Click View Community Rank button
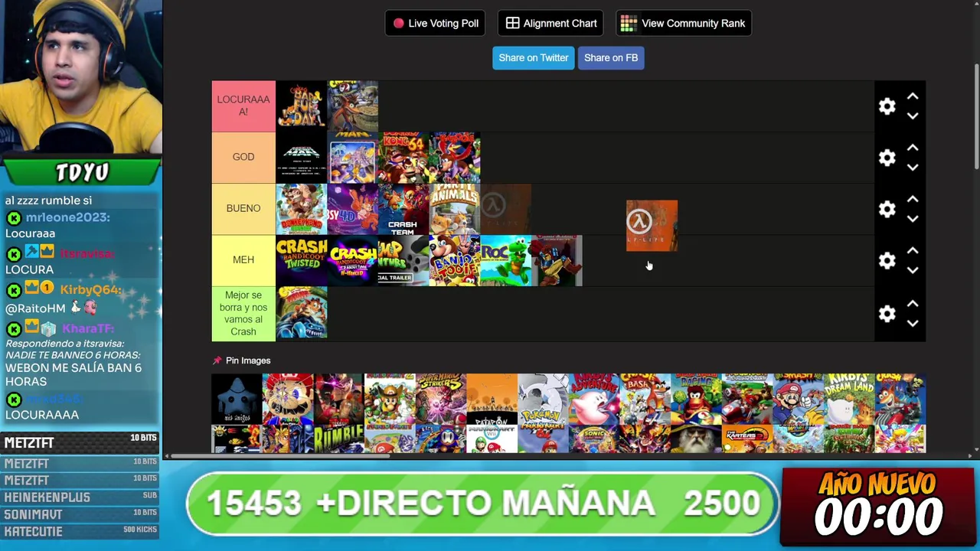 [x=684, y=23]
